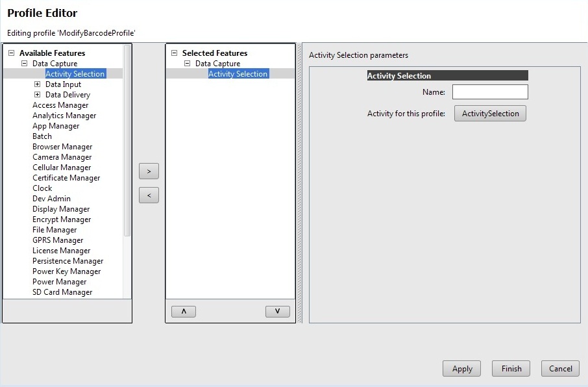Click the Apply button
Viewport: 588px width, 387px height.
[x=462, y=369]
